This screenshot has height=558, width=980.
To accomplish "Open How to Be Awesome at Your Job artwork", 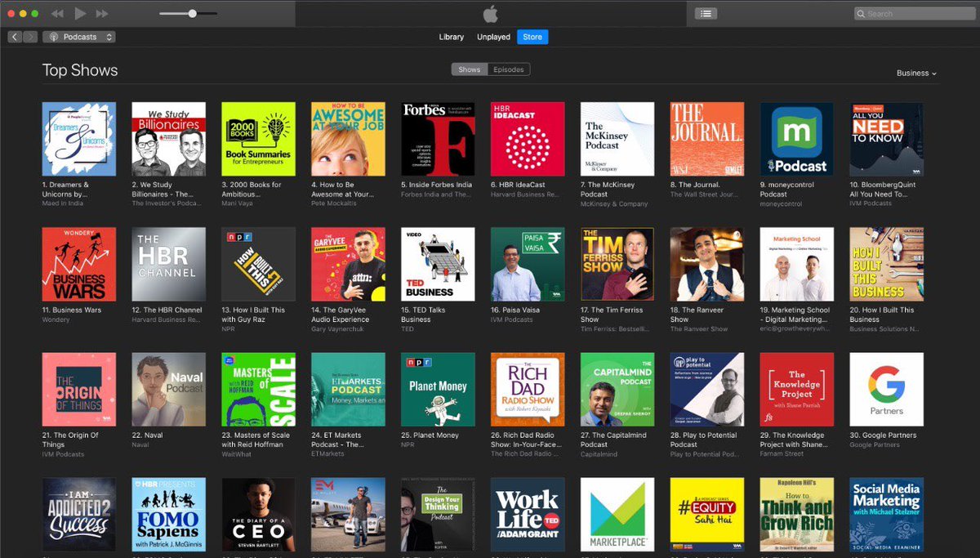I will 349,139.
